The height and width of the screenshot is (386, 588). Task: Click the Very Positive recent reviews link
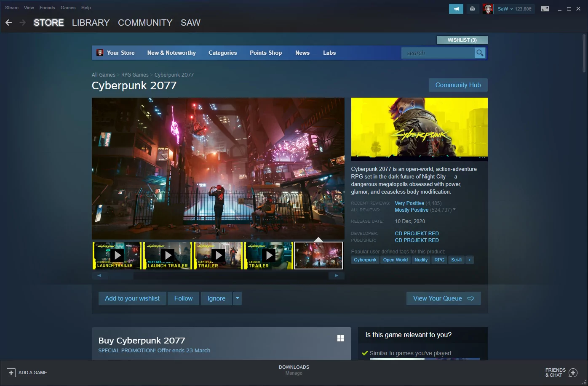point(409,203)
